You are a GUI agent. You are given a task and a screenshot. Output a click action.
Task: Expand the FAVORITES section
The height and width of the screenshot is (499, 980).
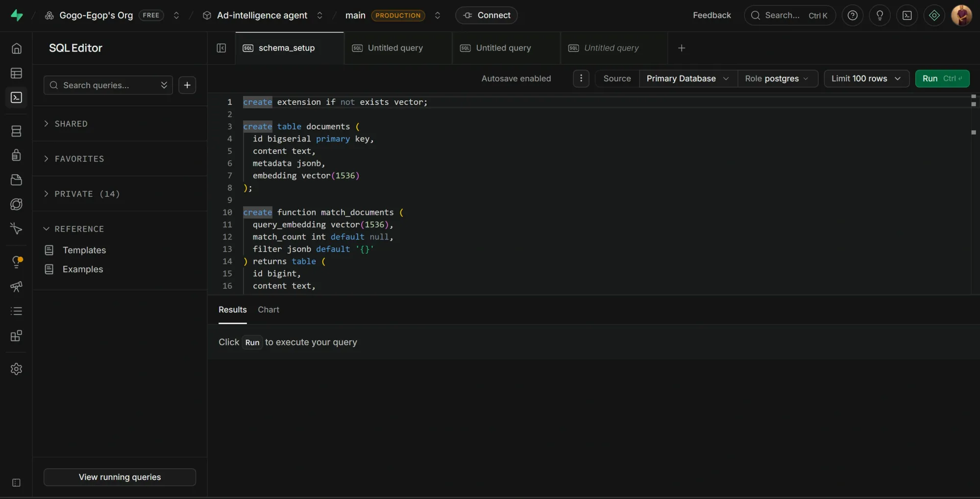point(73,159)
